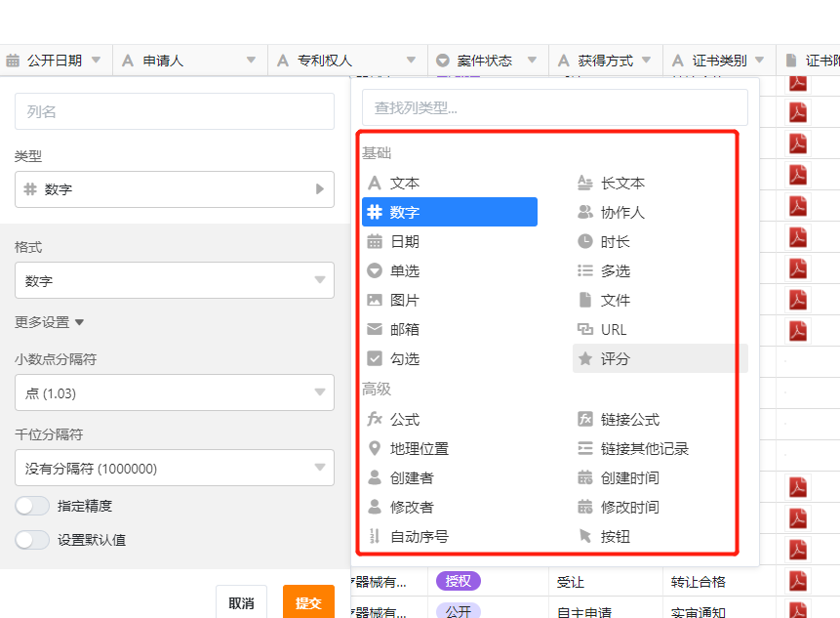
Task: Click the 取消 cancel button
Action: click(x=241, y=603)
